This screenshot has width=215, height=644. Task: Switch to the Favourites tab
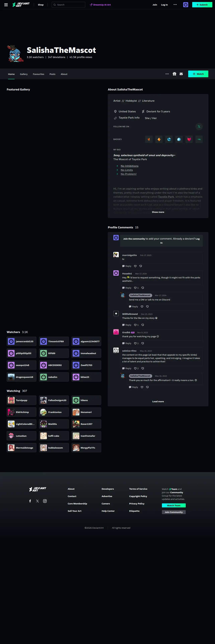click(39, 74)
